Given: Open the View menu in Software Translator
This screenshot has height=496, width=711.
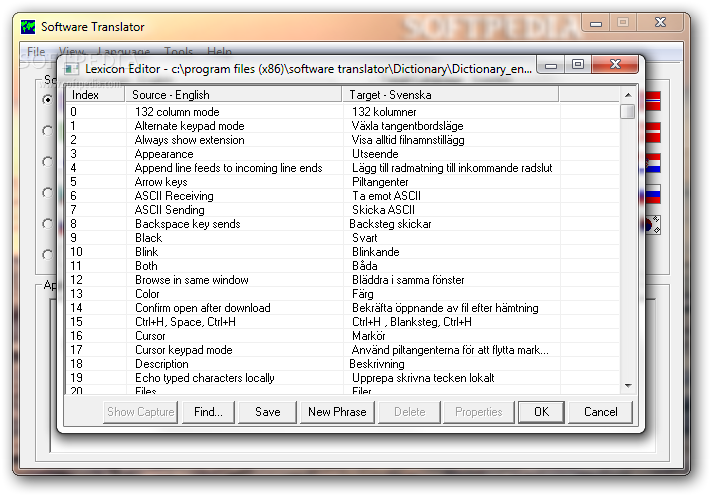Looking at the screenshot, I should tap(72, 52).
